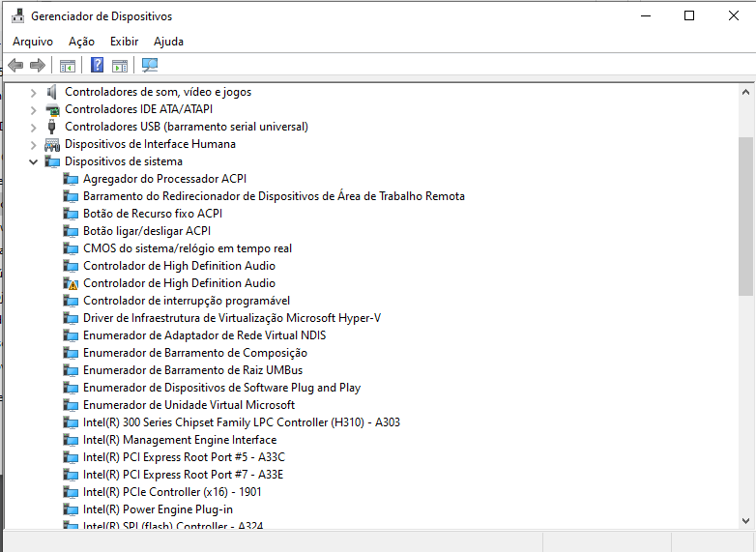Select Controlador de High Definition Audio with warning
Image resolution: width=756 pixels, height=552 pixels.
point(180,283)
